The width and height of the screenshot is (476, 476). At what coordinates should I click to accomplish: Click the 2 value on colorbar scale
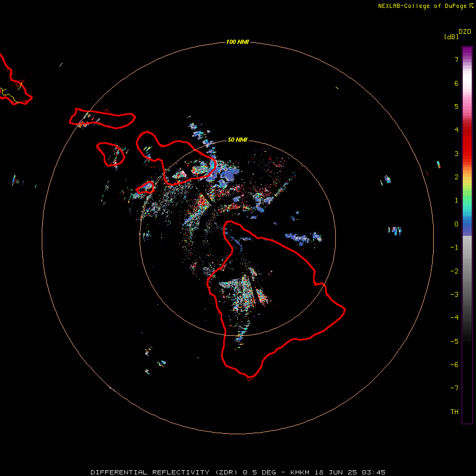click(x=456, y=177)
